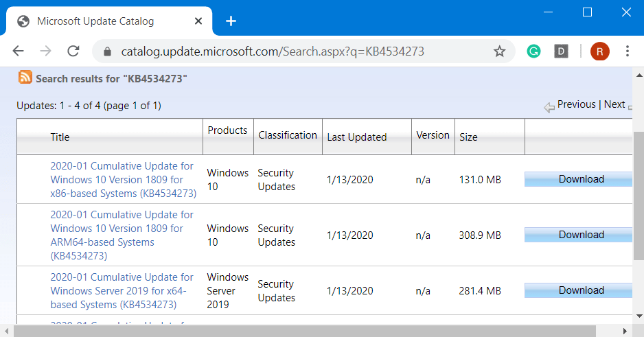Click 'n/a' in Windows Server 2019 row
Image resolution: width=644 pixels, height=337 pixels.
tap(423, 291)
